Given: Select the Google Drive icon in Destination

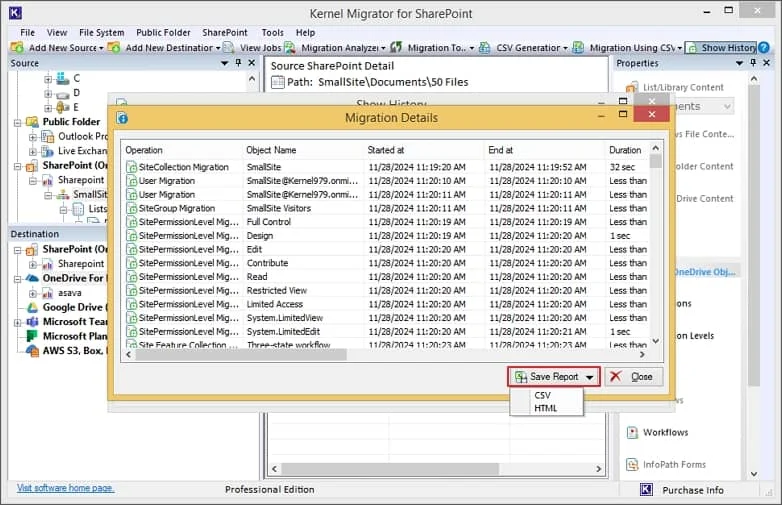Looking at the screenshot, I should [x=32, y=307].
